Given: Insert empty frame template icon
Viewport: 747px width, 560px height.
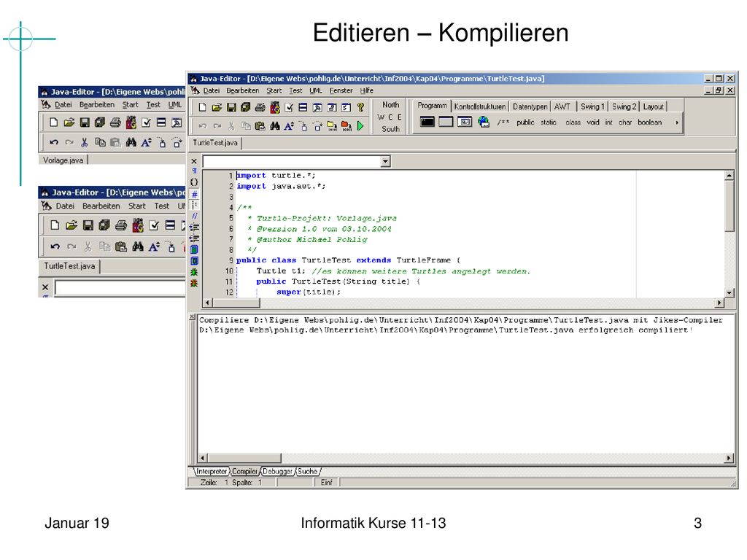Looking at the screenshot, I should [446, 122].
